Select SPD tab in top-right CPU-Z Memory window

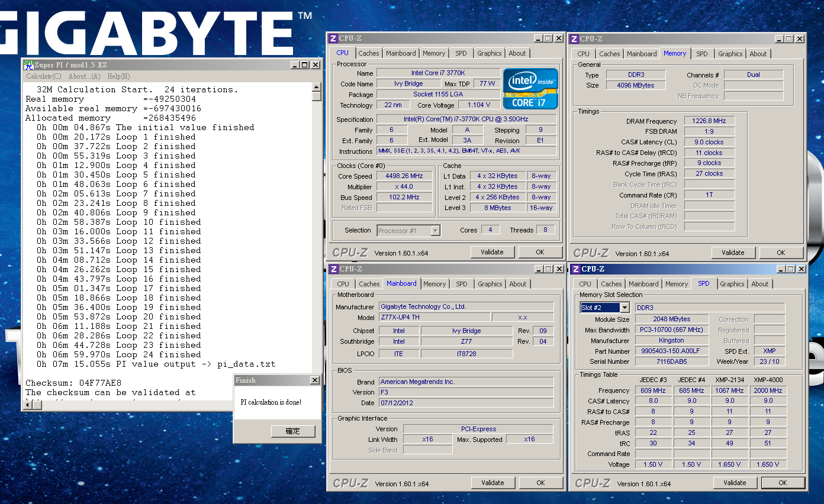point(702,54)
